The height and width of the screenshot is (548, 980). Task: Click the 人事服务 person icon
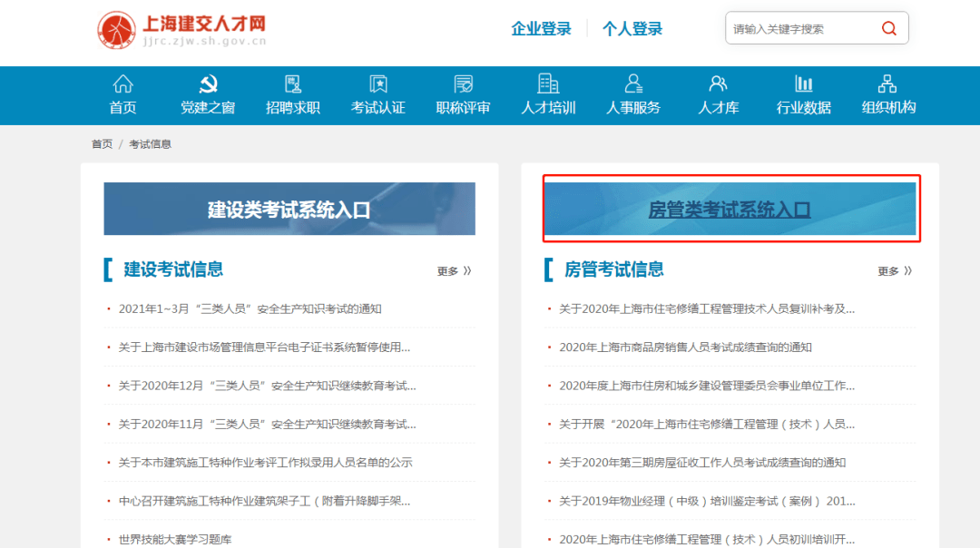point(633,83)
